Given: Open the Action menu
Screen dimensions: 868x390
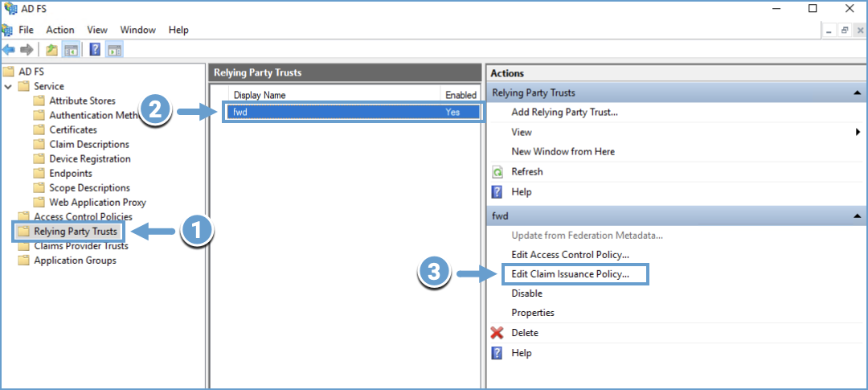Looking at the screenshot, I should click(60, 30).
